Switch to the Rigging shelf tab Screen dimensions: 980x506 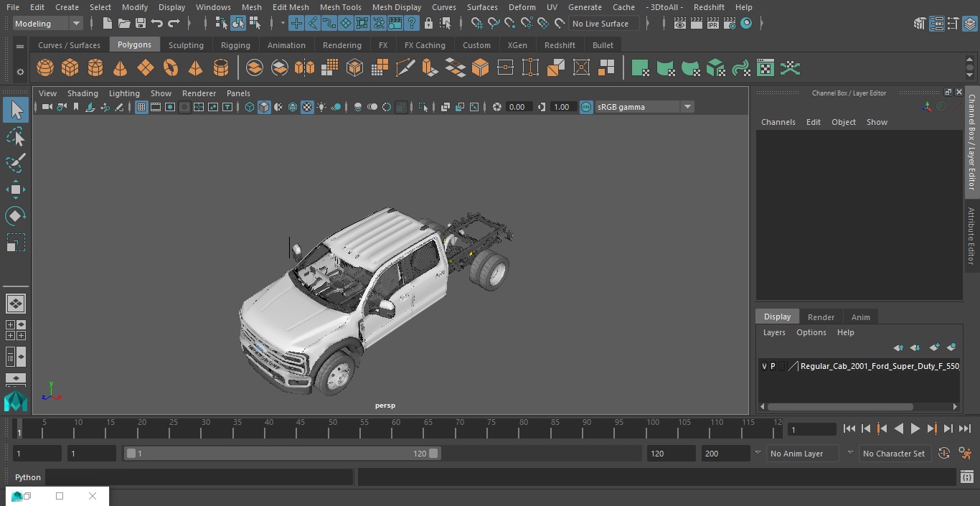pyautogui.click(x=235, y=45)
